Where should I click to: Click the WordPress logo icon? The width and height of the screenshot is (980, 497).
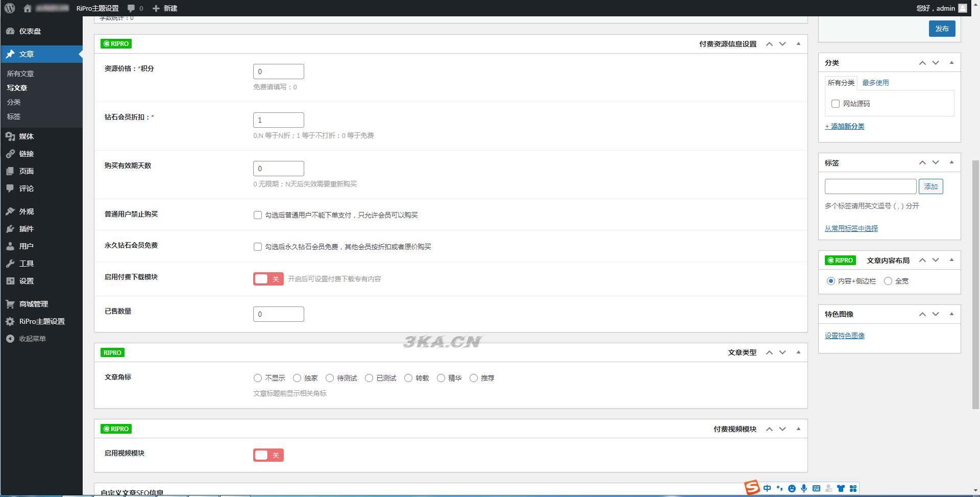pos(10,8)
